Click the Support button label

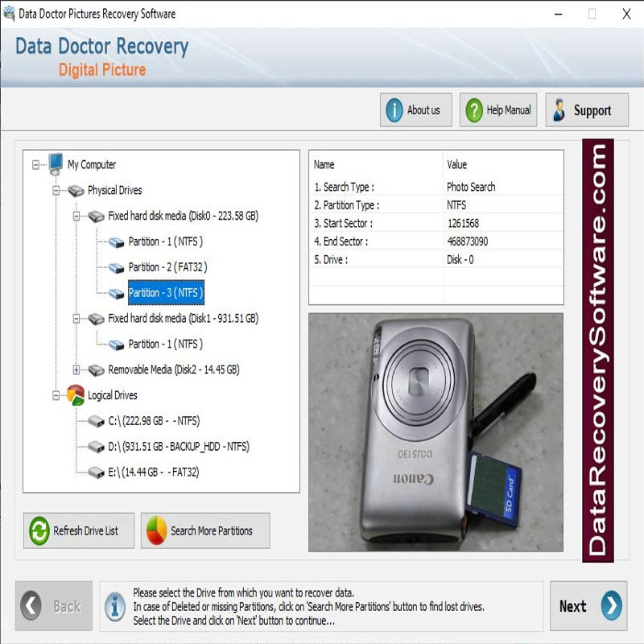click(x=592, y=110)
